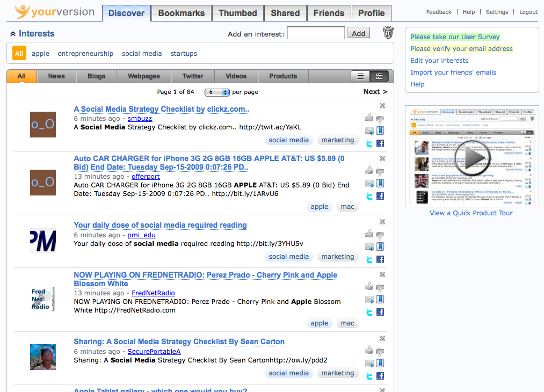544x392 pixels.
Task: Share Auto CAR CHARGER post on Facebook
Action: pyautogui.click(x=380, y=196)
